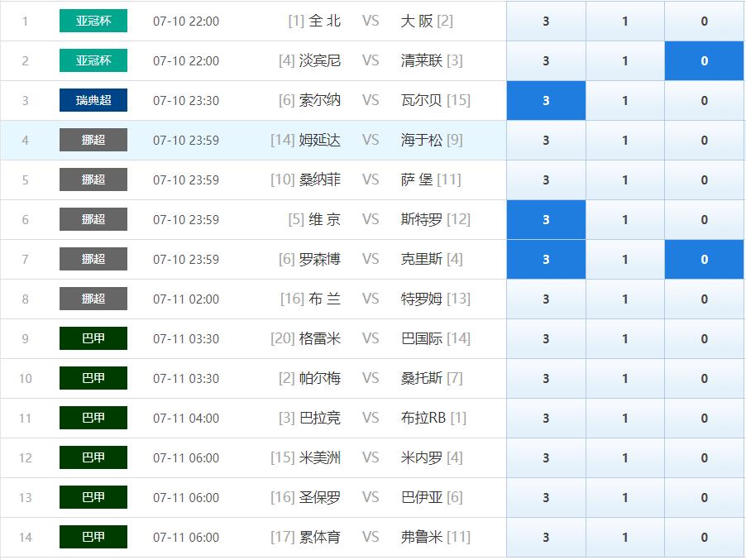Open away team 清莱联 link
Viewport: 746px width, 560px height.
(422, 60)
